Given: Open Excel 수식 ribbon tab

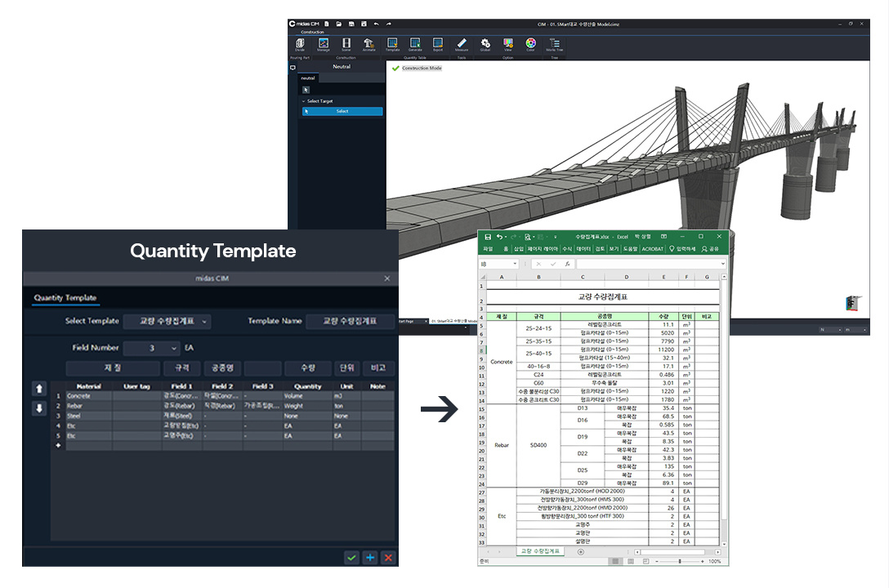Looking at the screenshot, I should 567,249.
